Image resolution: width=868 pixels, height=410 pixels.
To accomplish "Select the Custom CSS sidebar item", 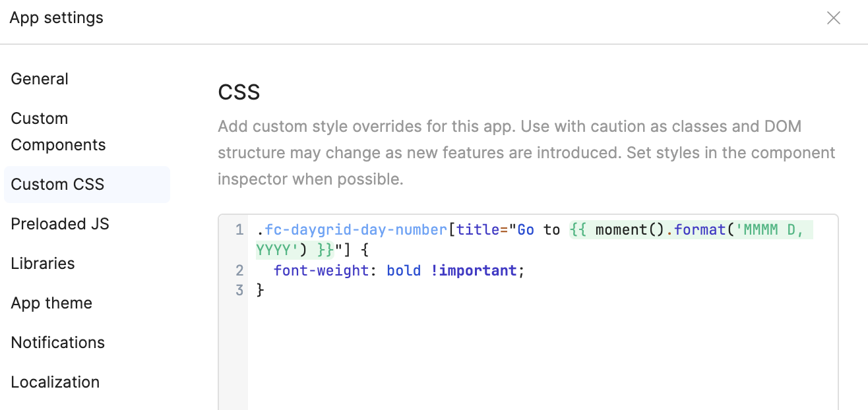I will [58, 185].
